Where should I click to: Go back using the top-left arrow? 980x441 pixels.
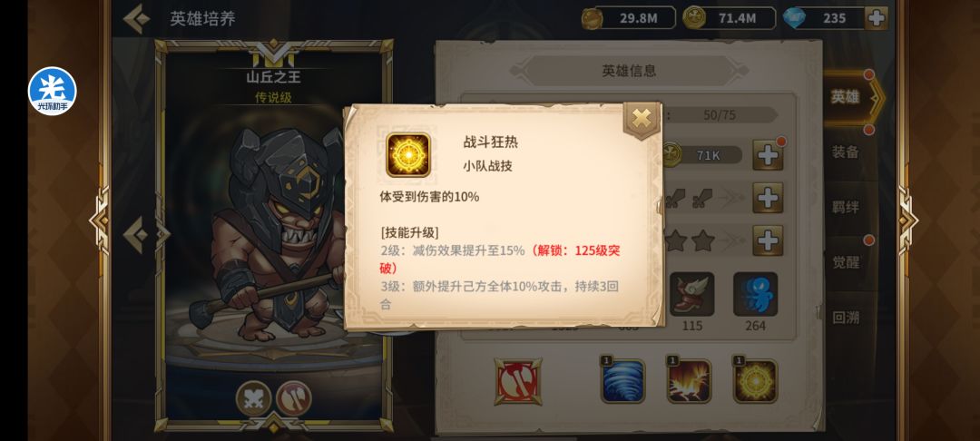(136, 19)
